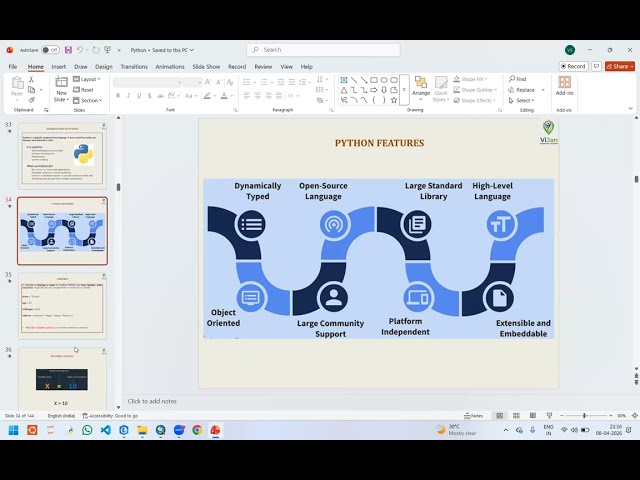Click the Format Painter icon
Screen dimensions: 640x480
31,100
